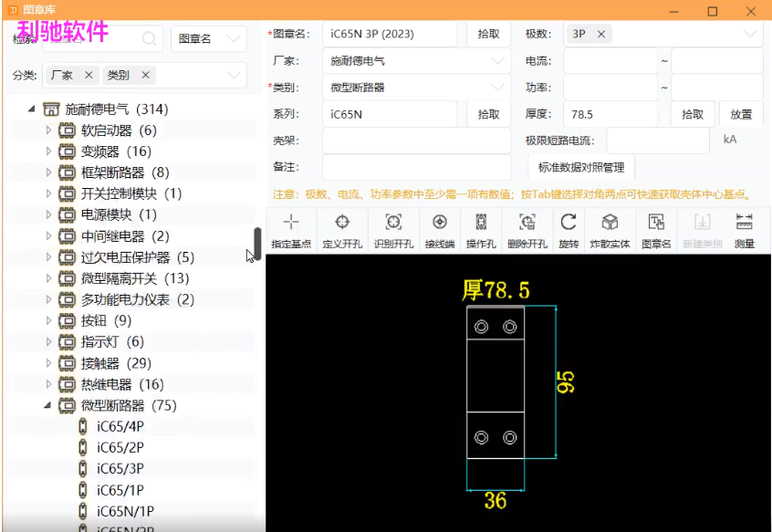Click the 放置 button
772x532 pixels.
741,114
